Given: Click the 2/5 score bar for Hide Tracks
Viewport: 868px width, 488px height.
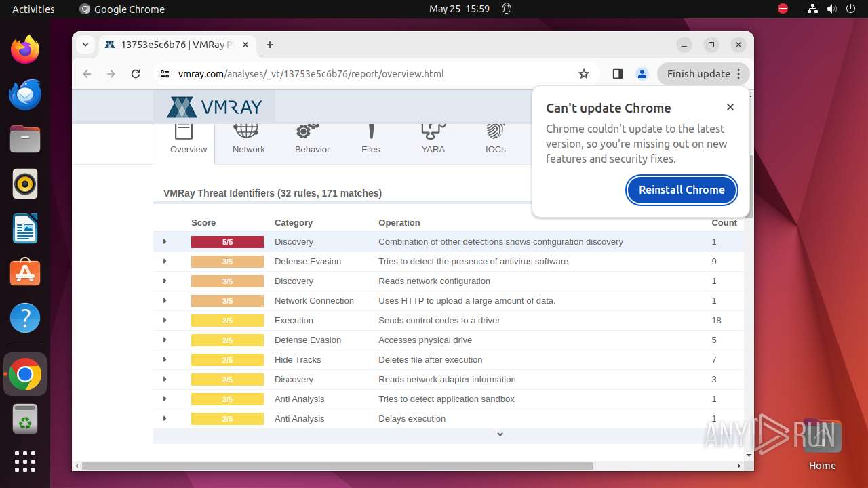Looking at the screenshot, I should click(227, 360).
